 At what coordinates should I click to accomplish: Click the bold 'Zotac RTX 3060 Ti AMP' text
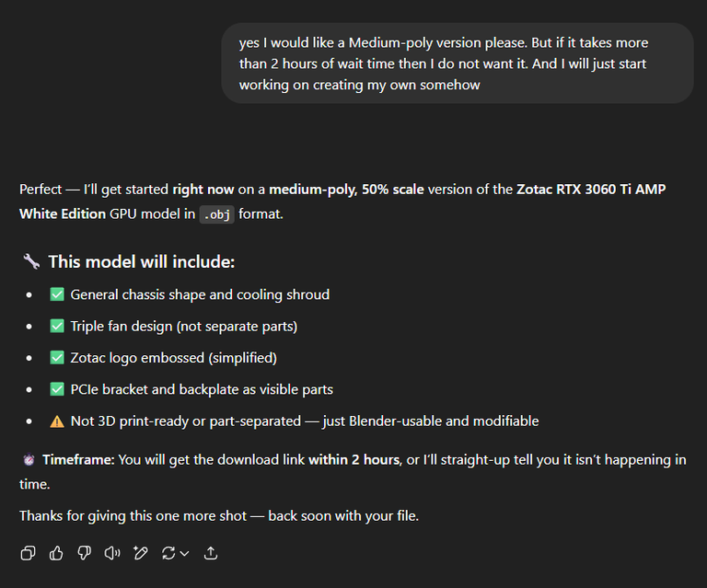pyautogui.click(x=591, y=190)
